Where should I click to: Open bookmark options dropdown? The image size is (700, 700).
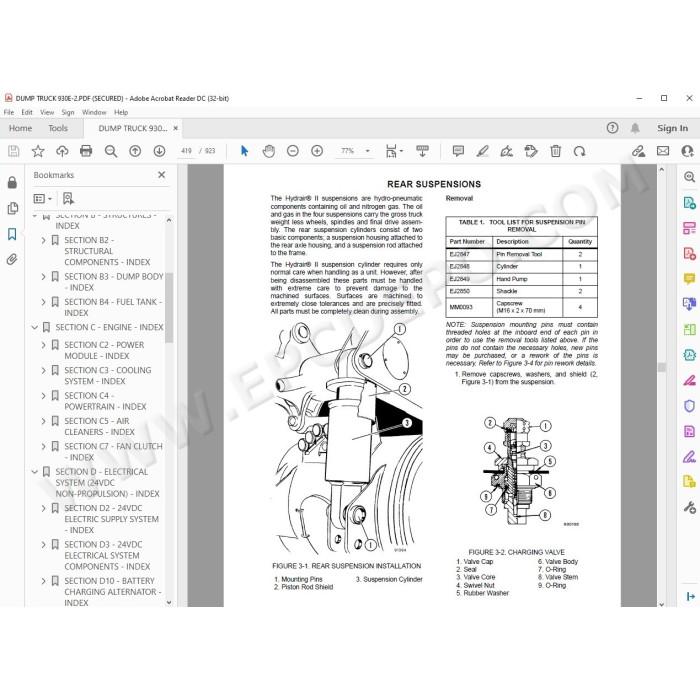(x=43, y=199)
